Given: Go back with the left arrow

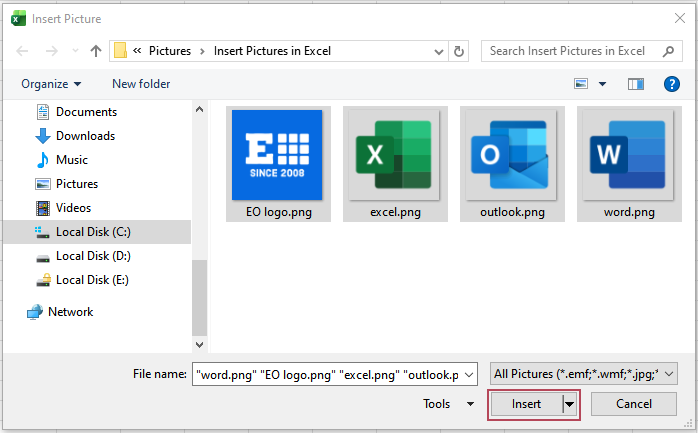Looking at the screenshot, I should (x=21, y=51).
